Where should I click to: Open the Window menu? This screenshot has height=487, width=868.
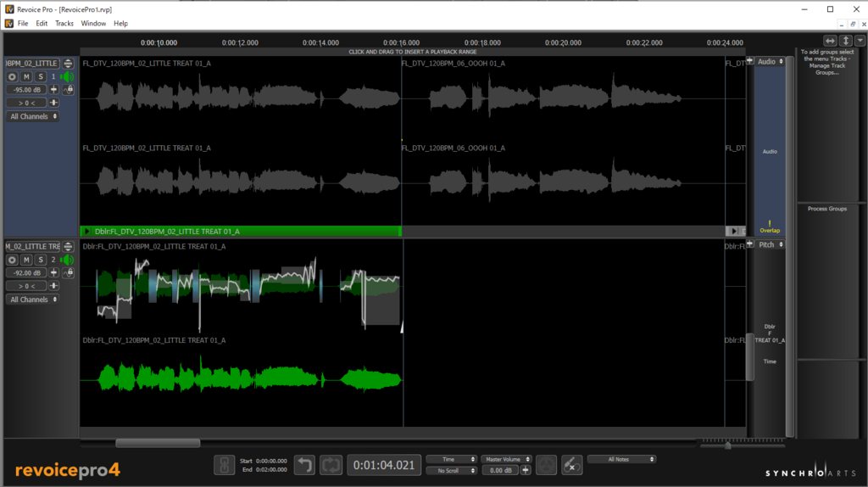[93, 23]
